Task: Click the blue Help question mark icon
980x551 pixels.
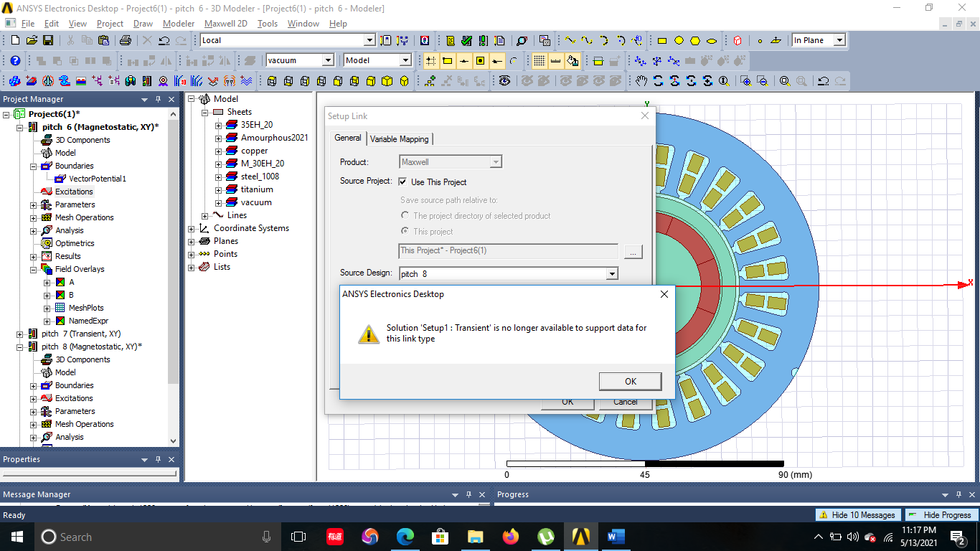Action: click(15, 60)
